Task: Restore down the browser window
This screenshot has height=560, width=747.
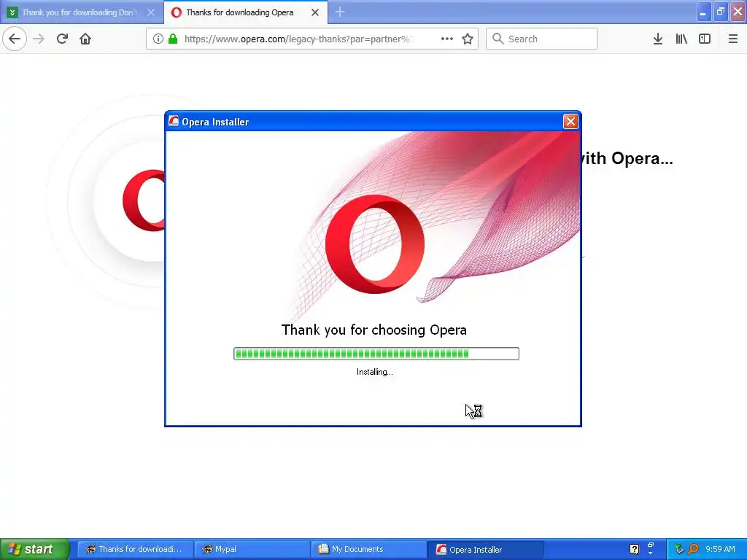Action: (x=721, y=12)
